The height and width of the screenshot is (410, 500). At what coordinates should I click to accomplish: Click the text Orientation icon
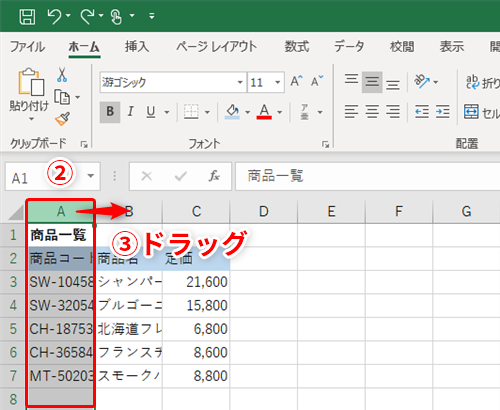click(x=422, y=81)
